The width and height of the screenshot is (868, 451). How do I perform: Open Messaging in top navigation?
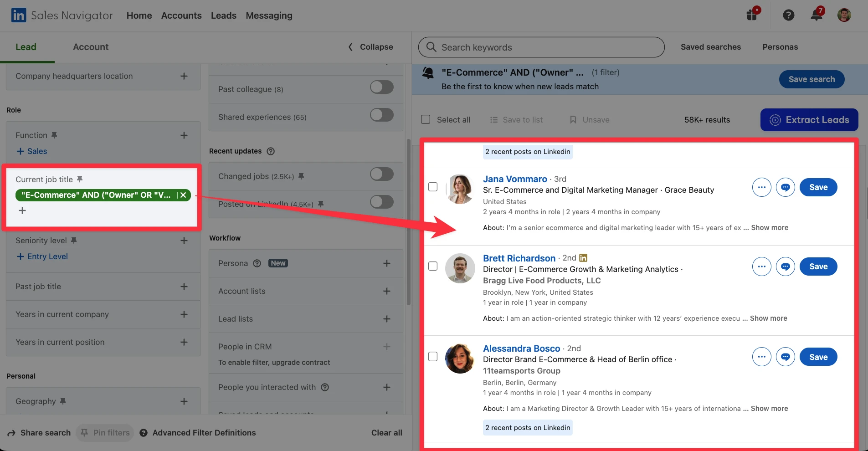point(269,15)
